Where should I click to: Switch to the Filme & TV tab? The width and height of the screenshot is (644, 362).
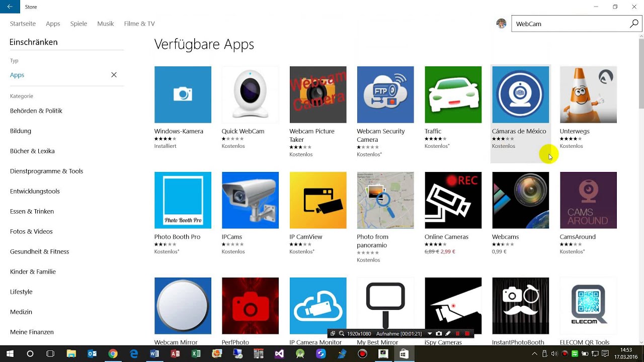(139, 24)
